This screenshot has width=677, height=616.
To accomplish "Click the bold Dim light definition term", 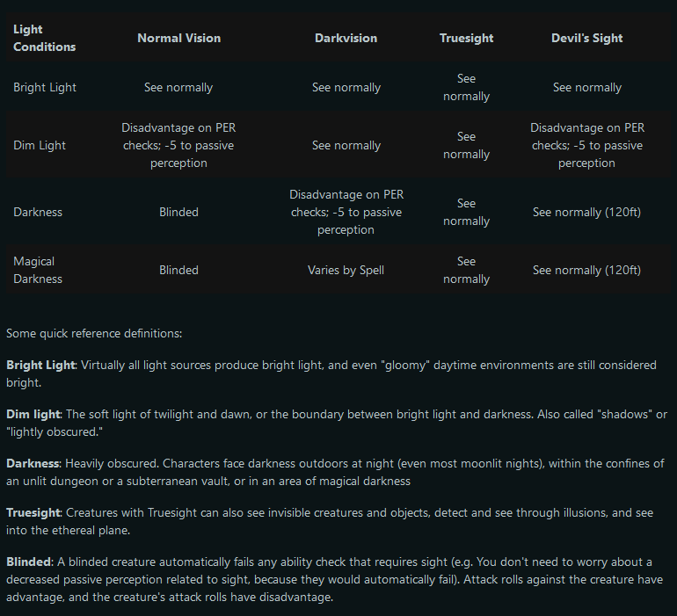I will [33, 414].
